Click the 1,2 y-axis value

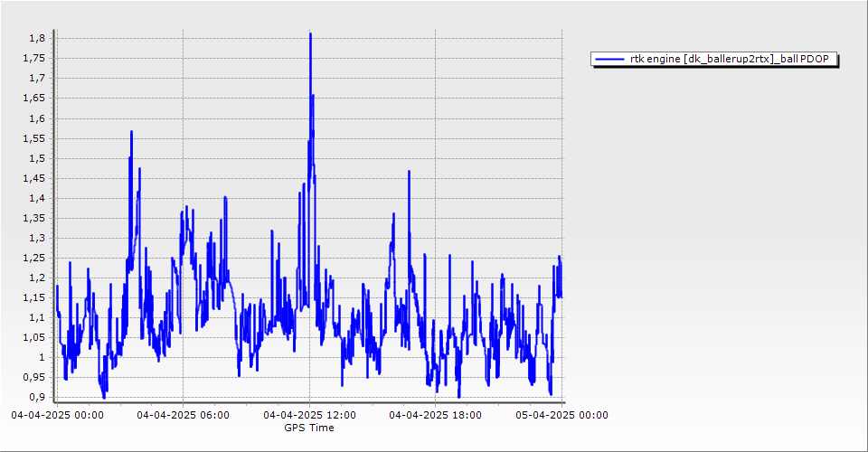tap(37, 278)
